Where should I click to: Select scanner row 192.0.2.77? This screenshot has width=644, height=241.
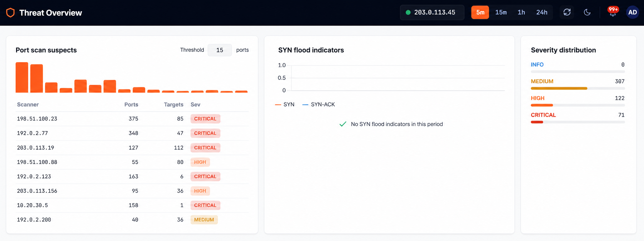pyautogui.click(x=132, y=133)
